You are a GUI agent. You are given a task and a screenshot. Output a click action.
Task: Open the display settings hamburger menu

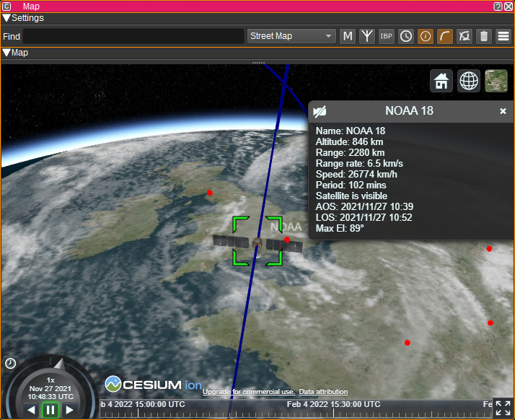click(x=503, y=36)
